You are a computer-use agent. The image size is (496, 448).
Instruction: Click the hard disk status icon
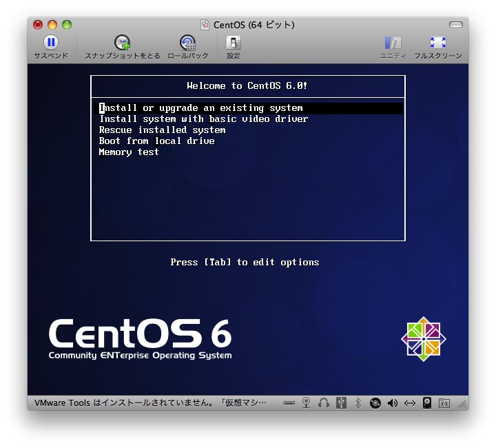tap(427, 403)
